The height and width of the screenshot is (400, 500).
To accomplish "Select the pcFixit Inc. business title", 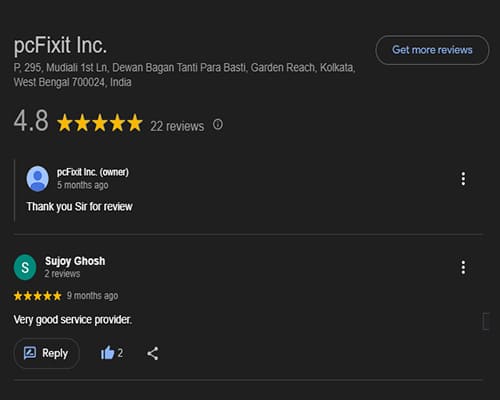I will click(x=60, y=45).
